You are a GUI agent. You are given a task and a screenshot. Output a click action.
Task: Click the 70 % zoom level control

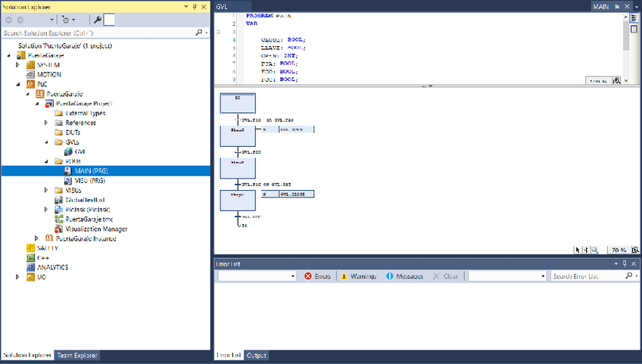tap(619, 250)
